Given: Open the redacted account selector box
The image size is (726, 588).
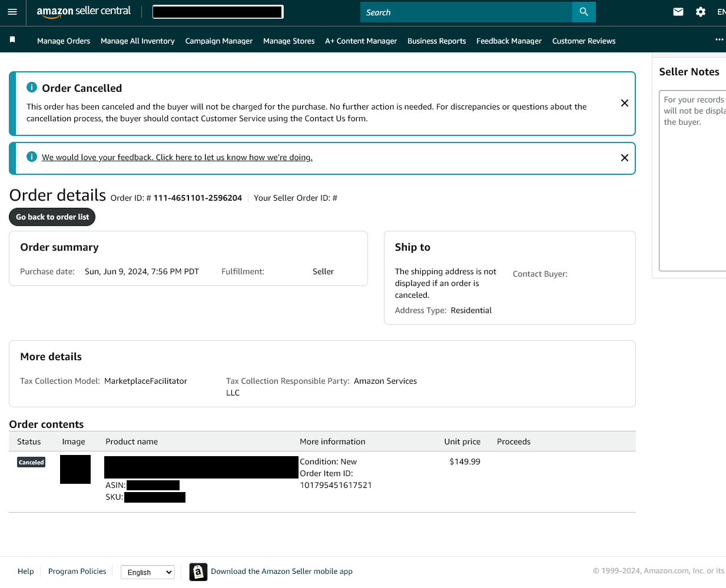Looking at the screenshot, I should pos(218,12).
